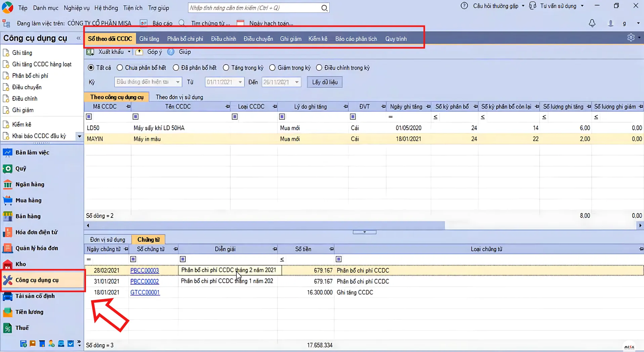The image size is (644, 352).
Task: Expand Câu hỏi thường gặp dropdown arrow
Action: [523, 6]
